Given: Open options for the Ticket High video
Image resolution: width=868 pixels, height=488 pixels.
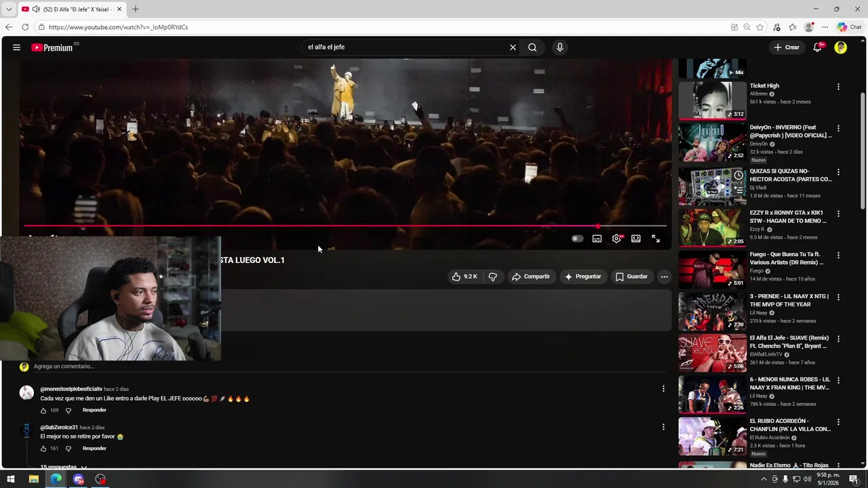Looking at the screenshot, I should (x=838, y=87).
